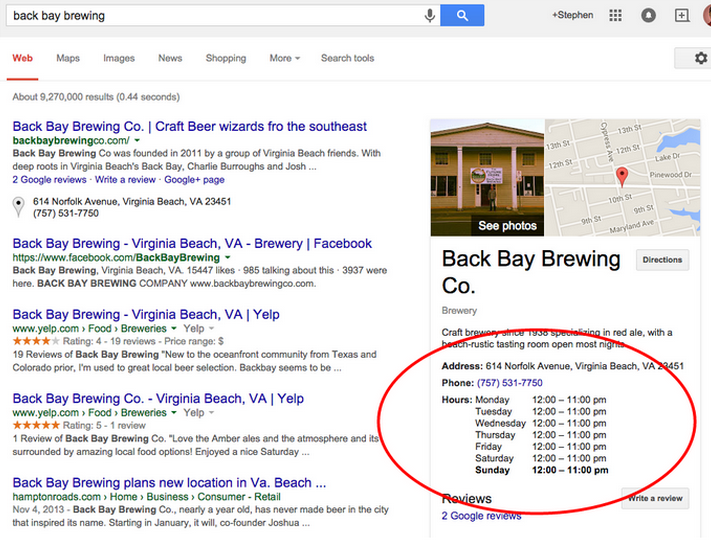This screenshot has width=711, height=545.
Task: Open the Google apps grid icon
Action: click(615, 15)
